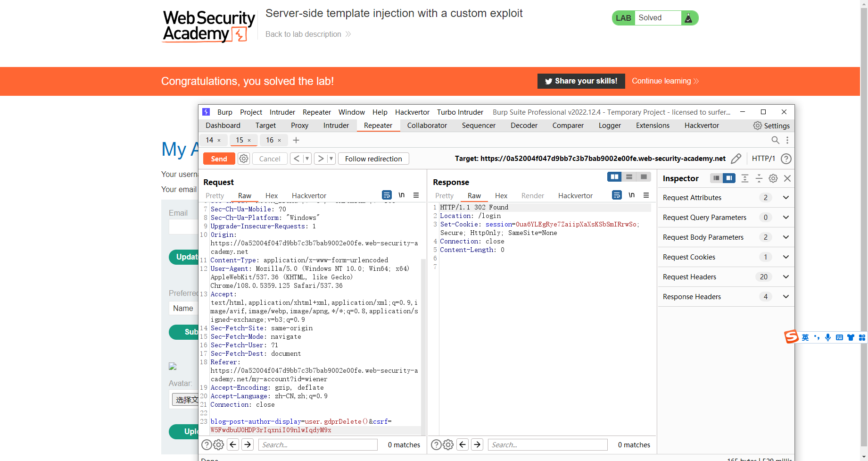Expand Request Headers section
868x461 pixels.
click(x=786, y=277)
